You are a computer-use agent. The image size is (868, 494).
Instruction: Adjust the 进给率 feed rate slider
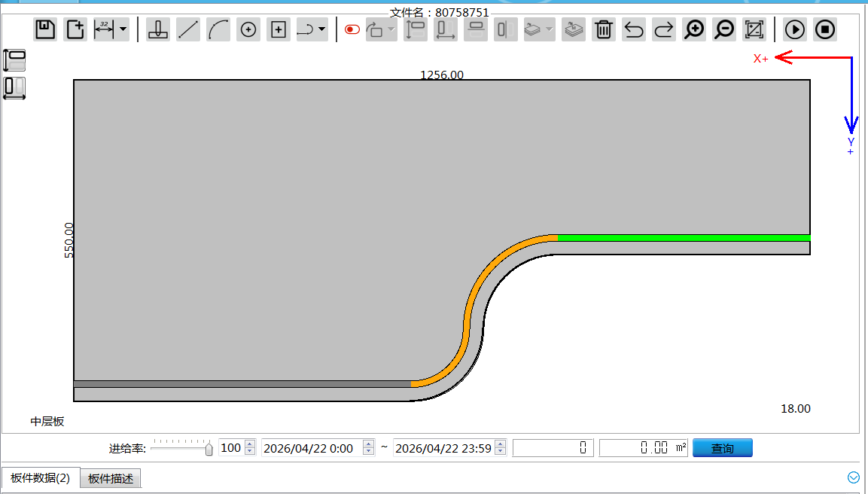coord(209,449)
